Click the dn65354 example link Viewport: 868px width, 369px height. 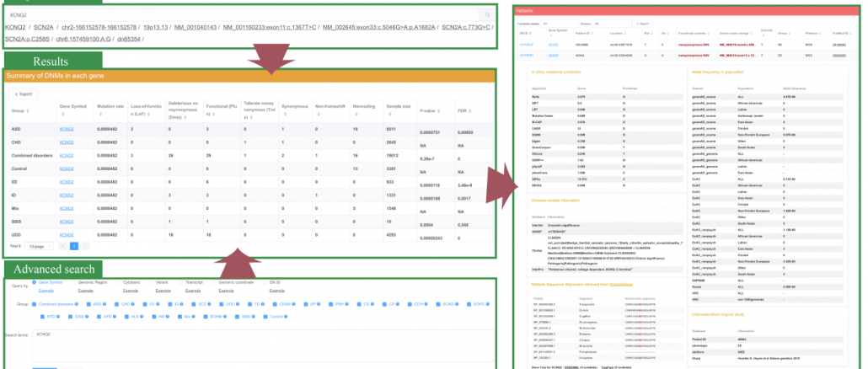coord(129,40)
